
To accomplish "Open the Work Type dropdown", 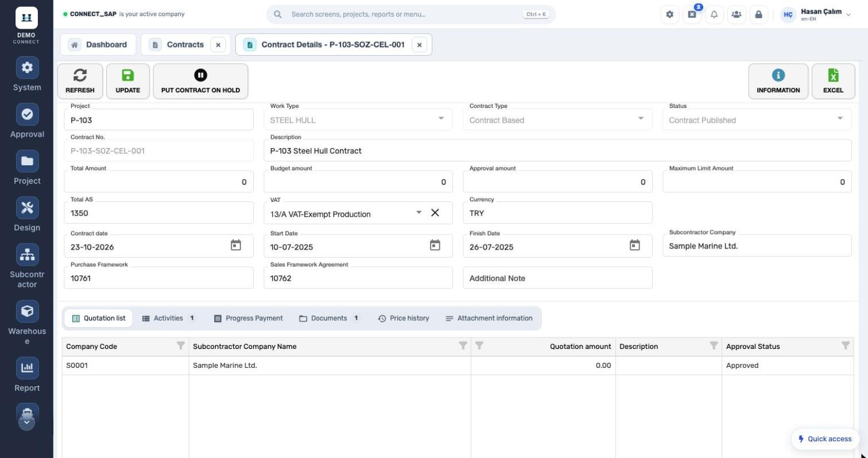I will [441, 119].
